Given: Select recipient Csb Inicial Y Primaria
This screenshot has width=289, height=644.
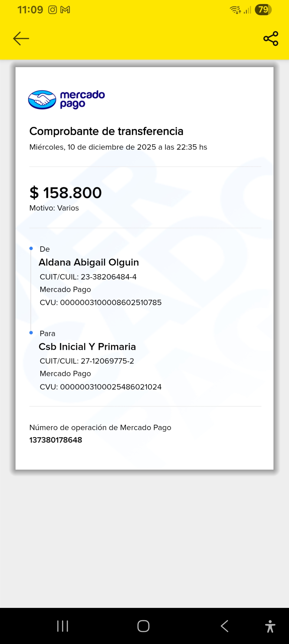Looking at the screenshot, I should pyautogui.click(x=87, y=347).
